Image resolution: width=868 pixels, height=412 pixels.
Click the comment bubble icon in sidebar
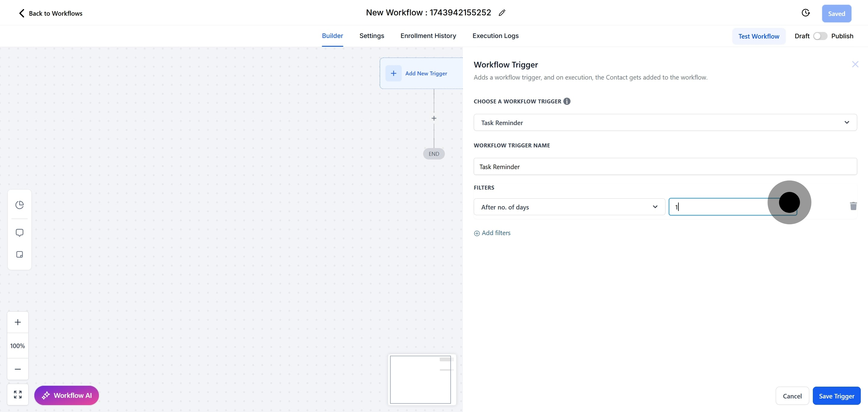tap(20, 233)
